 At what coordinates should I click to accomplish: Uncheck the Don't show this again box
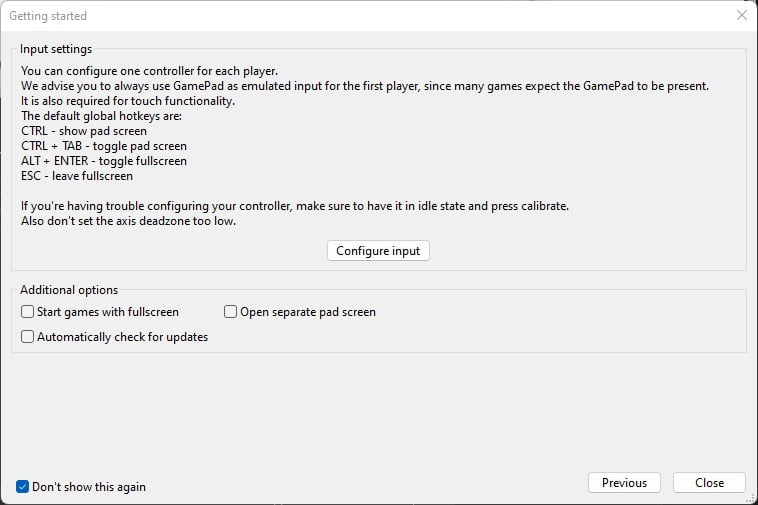pyautogui.click(x=22, y=487)
